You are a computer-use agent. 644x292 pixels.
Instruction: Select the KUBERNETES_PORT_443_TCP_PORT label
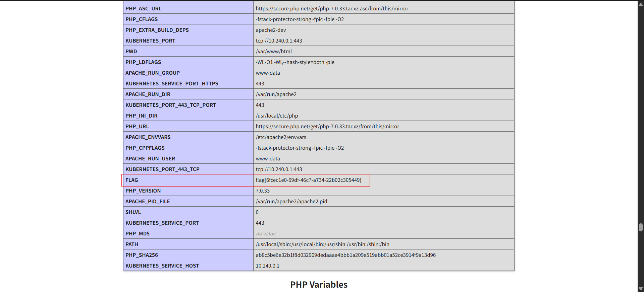click(171, 105)
